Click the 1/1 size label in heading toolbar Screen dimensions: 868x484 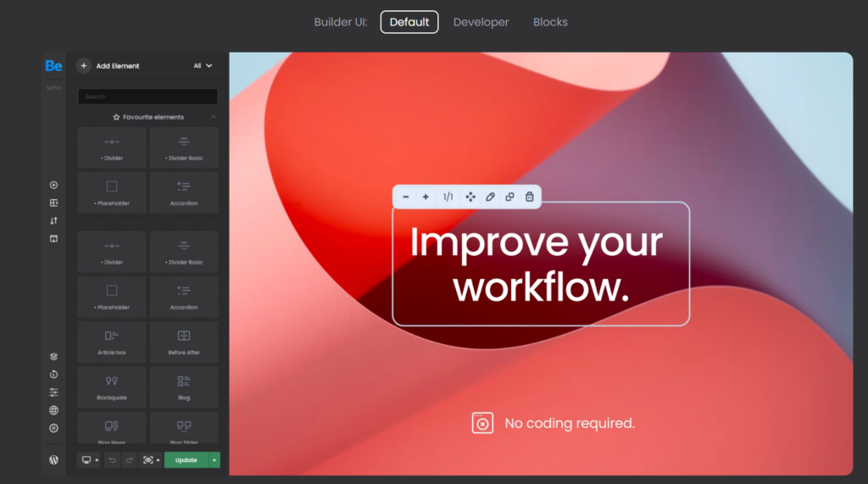click(x=448, y=197)
